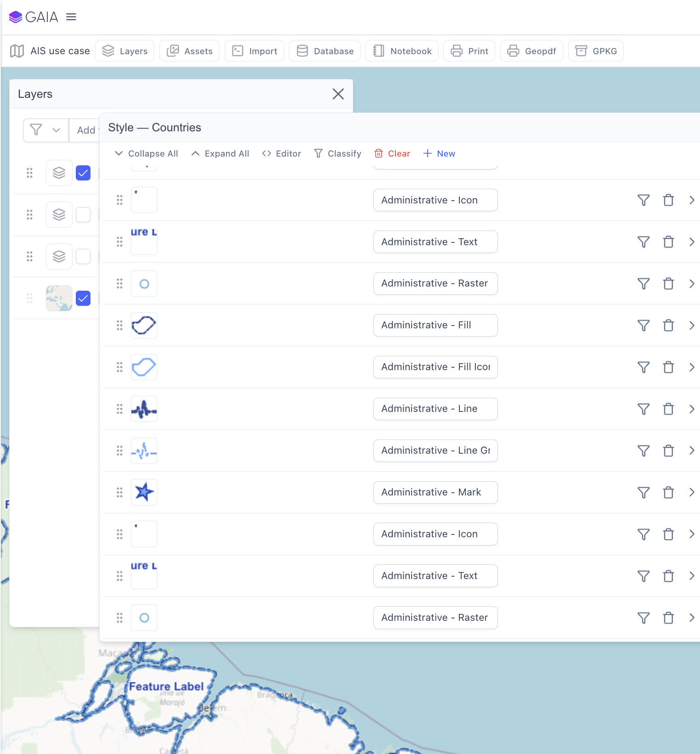Screen dimensions: 700x754
Task: Click the filter icon on Administrative - Line Gr row
Action: (x=643, y=451)
